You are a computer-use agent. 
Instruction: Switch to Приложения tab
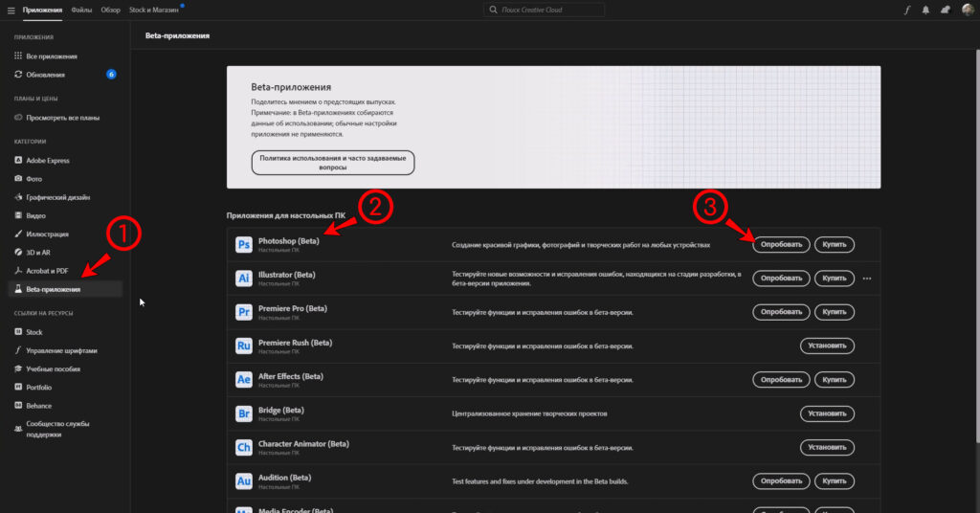42,10
